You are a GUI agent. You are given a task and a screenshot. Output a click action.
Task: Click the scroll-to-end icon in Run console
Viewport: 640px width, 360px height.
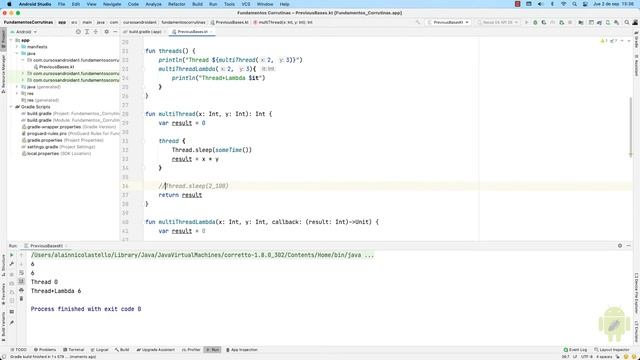point(21,282)
